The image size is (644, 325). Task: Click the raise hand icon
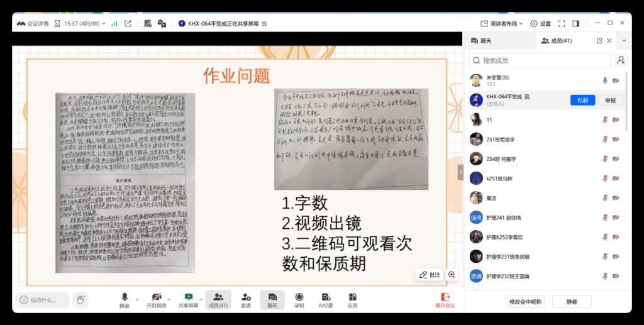[x=80, y=300]
